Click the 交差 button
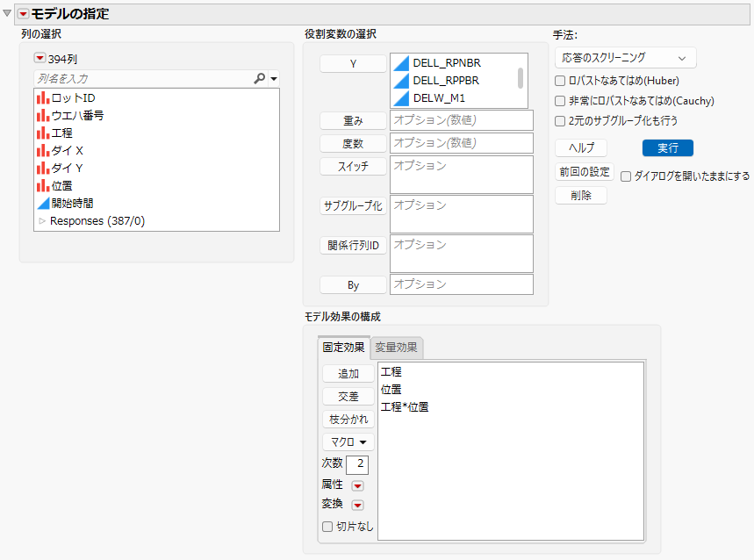 point(348,397)
